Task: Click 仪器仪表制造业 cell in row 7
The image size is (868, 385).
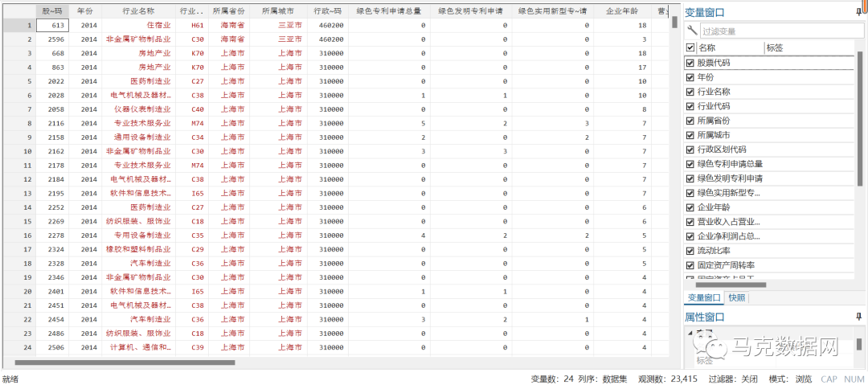Action: [139, 109]
